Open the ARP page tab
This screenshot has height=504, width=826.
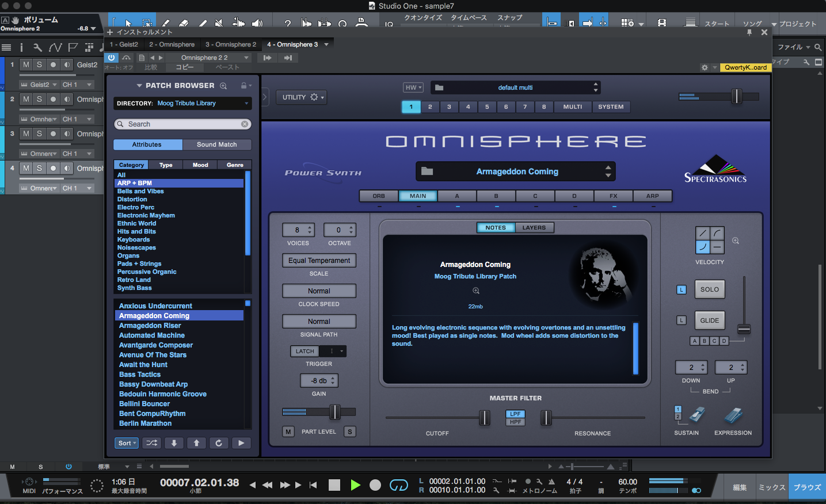[652, 196]
